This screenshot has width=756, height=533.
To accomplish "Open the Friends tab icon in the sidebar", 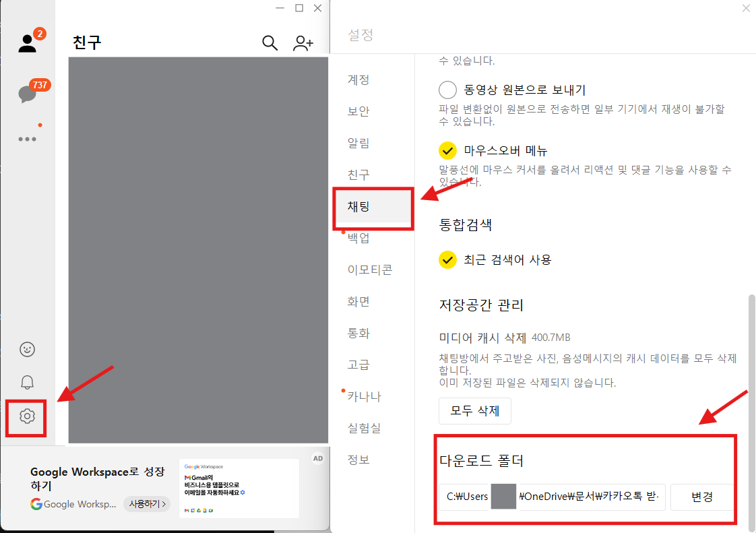I will tap(28, 43).
